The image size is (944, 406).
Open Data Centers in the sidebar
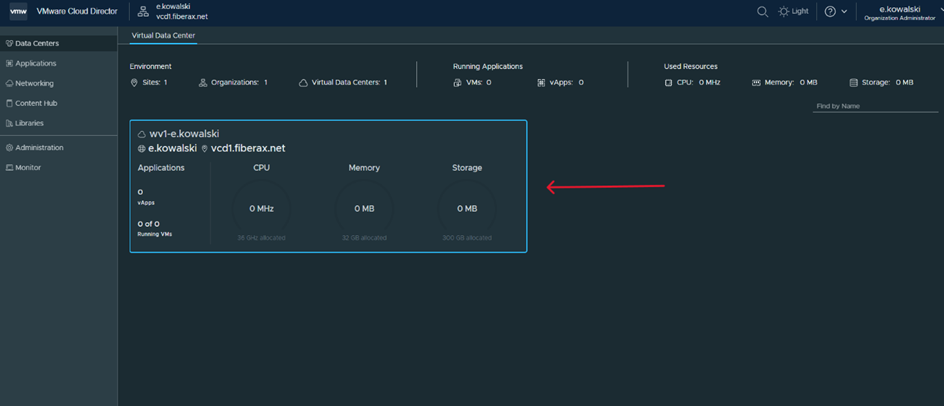(x=36, y=44)
